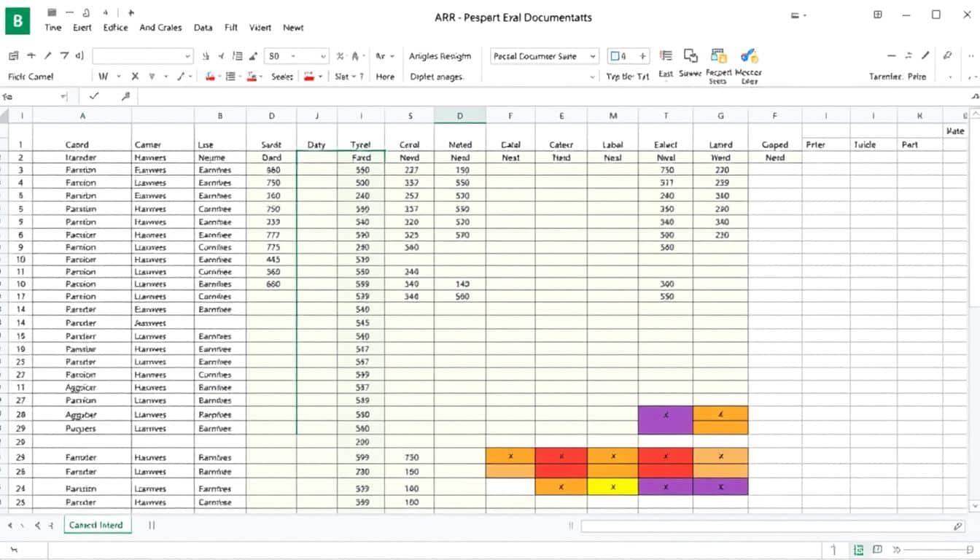980x560 pixels.
Task: Click the red underlined font color icon
Action: 252,76
